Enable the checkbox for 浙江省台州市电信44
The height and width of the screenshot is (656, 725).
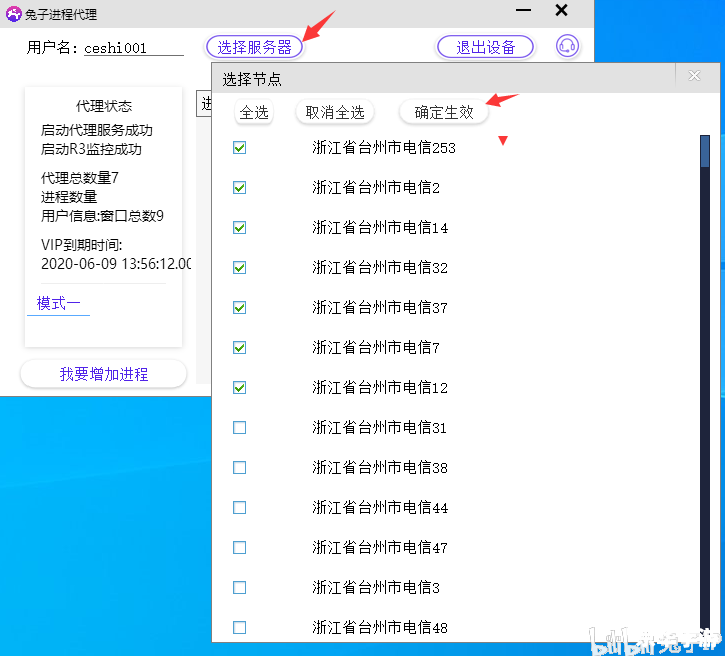pyautogui.click(x=240, y=508)
